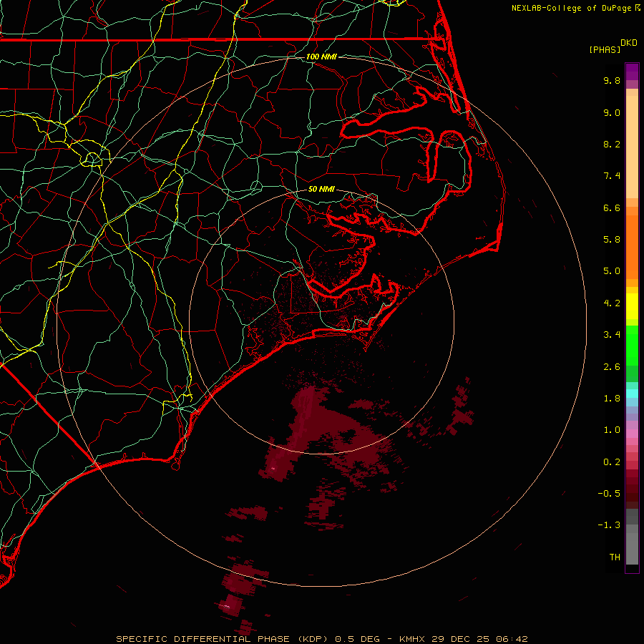
Task: Click the [PHAS] units label
Action: (x=605, y=49)
